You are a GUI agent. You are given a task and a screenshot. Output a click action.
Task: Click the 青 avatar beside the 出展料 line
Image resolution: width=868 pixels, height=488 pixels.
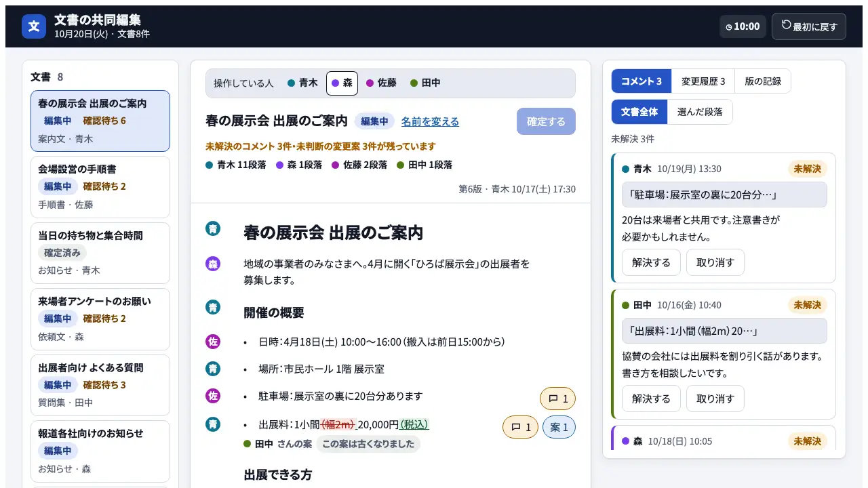click(213, 424)
